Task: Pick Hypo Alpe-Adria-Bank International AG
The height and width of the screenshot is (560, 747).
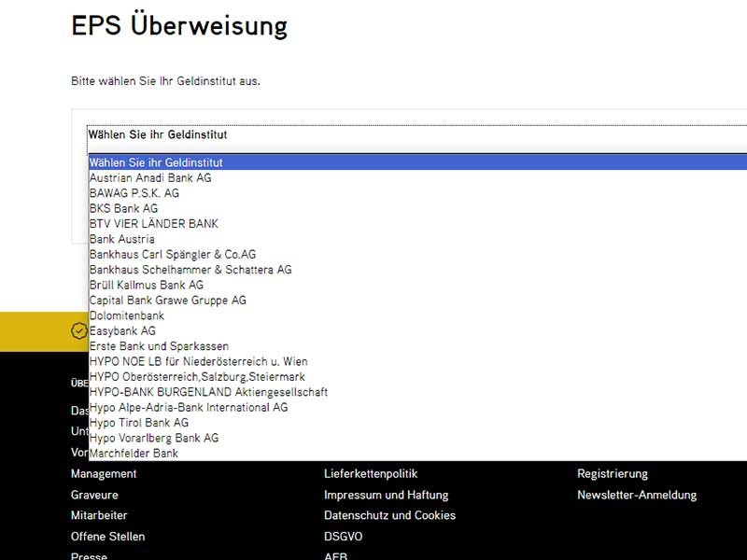Action: 417,407
